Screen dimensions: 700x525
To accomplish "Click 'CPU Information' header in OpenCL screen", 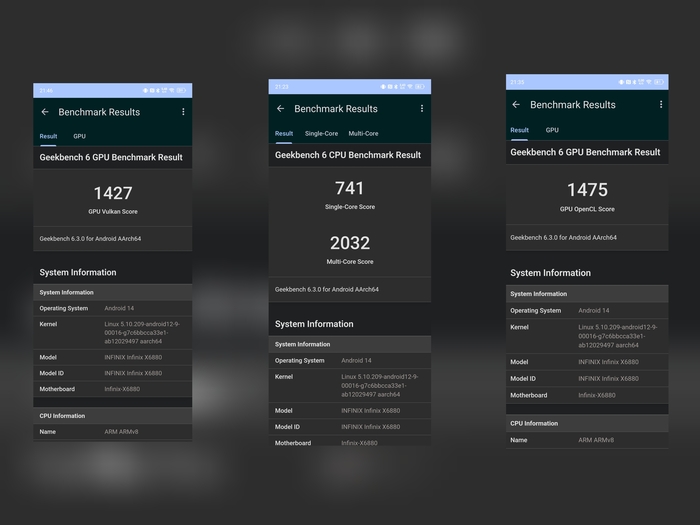I will pyautogui.click(x=534, y=424).
